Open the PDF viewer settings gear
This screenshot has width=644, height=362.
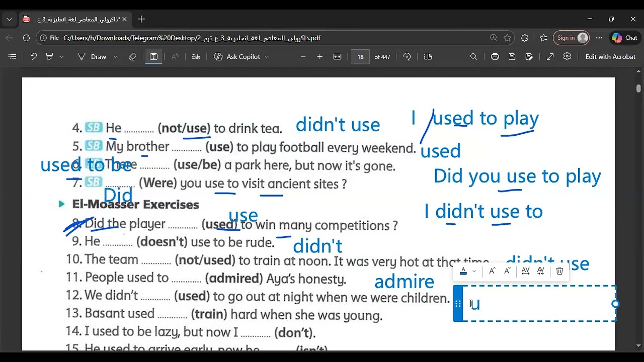coord(568,57)
